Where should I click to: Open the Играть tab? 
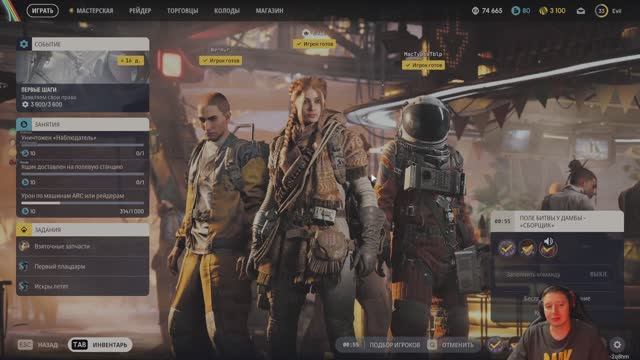point(42,11)
